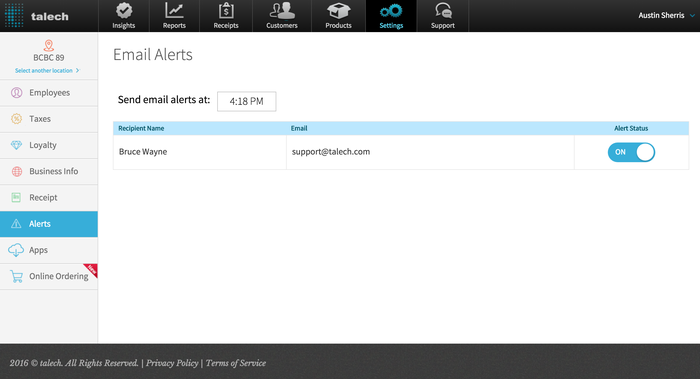This screenshot has width=700, height=379.
Task: Select the Taxes sidebar label
Action: coord(40,119)
